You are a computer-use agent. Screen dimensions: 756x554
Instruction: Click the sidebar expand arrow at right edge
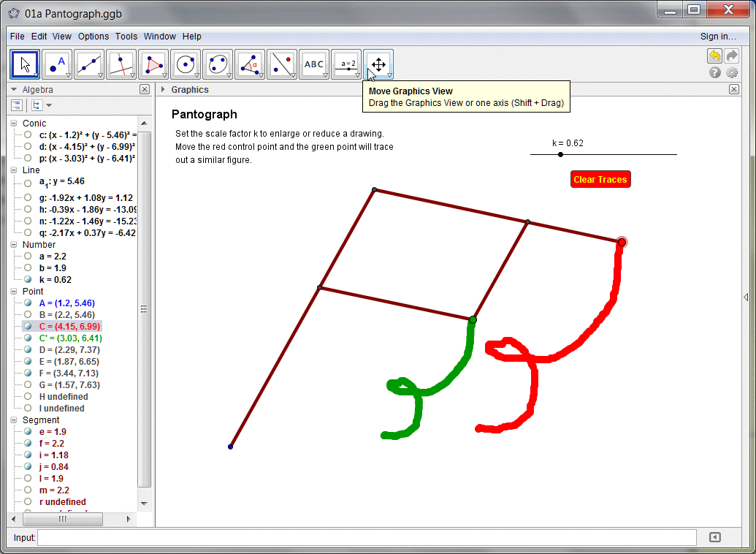pyautogui.click(x=747, y=297)
